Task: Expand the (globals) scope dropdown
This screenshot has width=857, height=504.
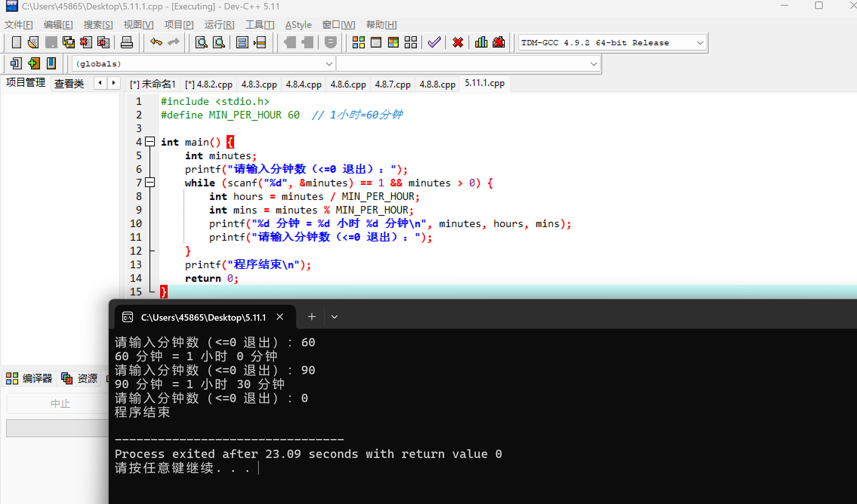Action: [x=329, y=64]
